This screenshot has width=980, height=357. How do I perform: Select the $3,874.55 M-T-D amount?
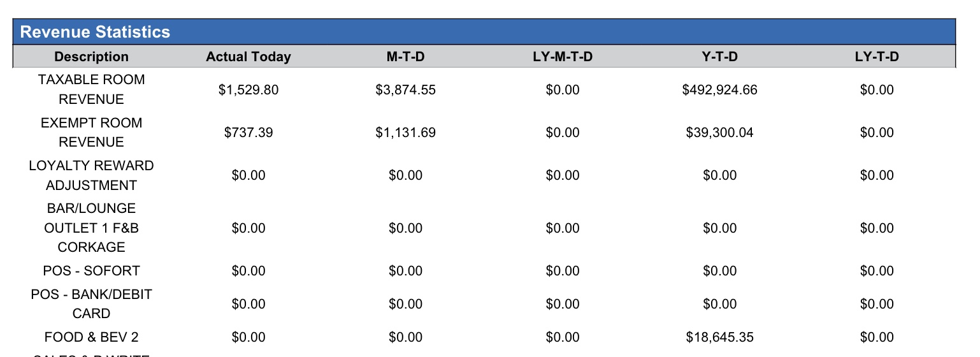tap(405, 90)
